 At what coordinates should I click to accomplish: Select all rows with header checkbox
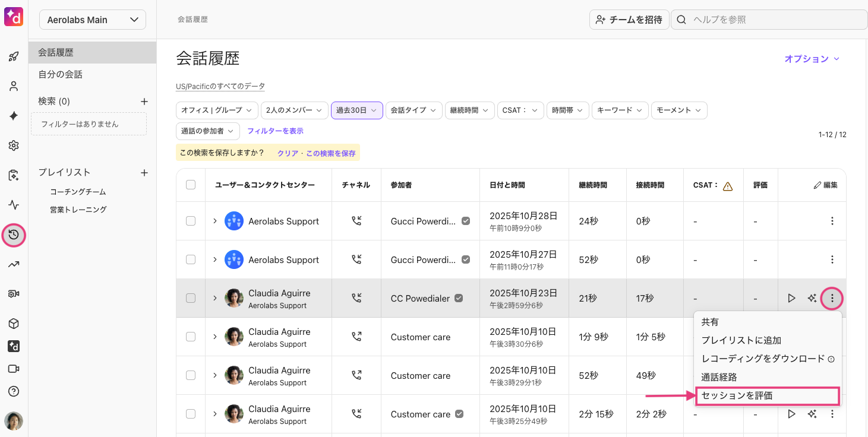click(x=191, y=185)
